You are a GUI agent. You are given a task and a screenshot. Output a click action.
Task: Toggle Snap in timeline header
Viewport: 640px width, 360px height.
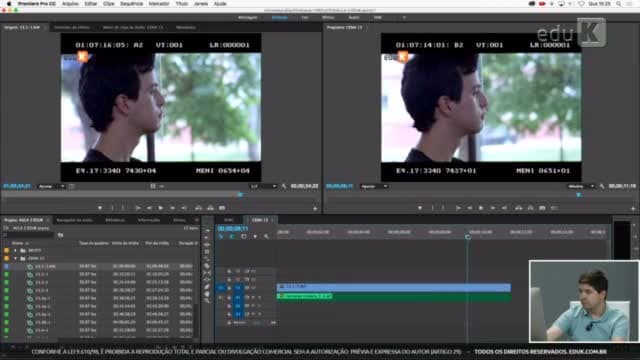coord(232,236)
